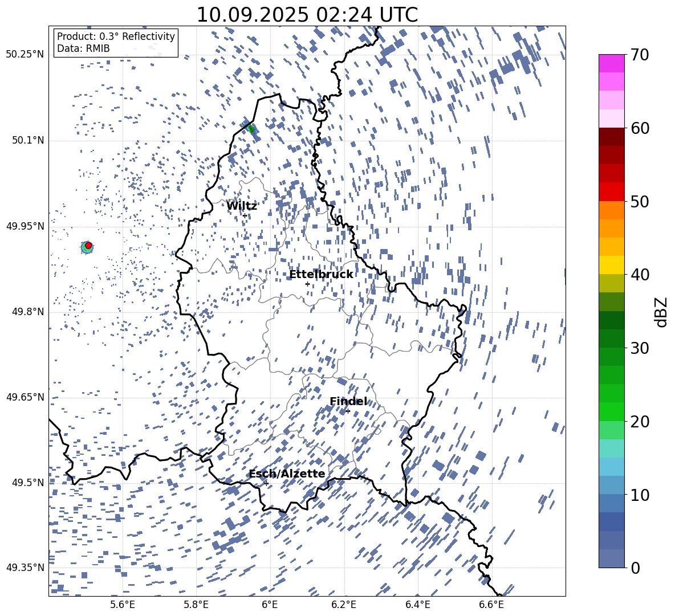675x616 pixels.
Task: Pick the orange swatch above 50
Action: [x=612, y=210]
